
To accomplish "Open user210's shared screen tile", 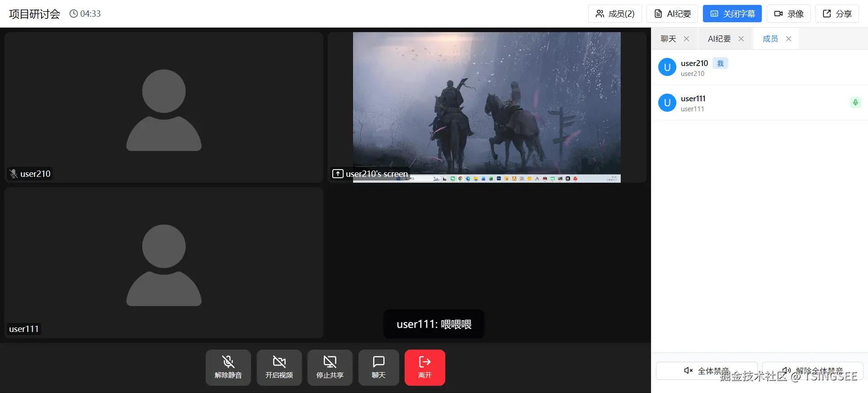I will pos(487,107).
